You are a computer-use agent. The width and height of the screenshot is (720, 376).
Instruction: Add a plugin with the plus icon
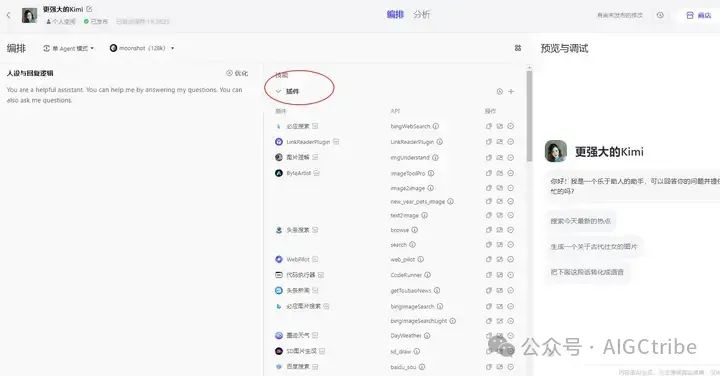pos(511,91)
